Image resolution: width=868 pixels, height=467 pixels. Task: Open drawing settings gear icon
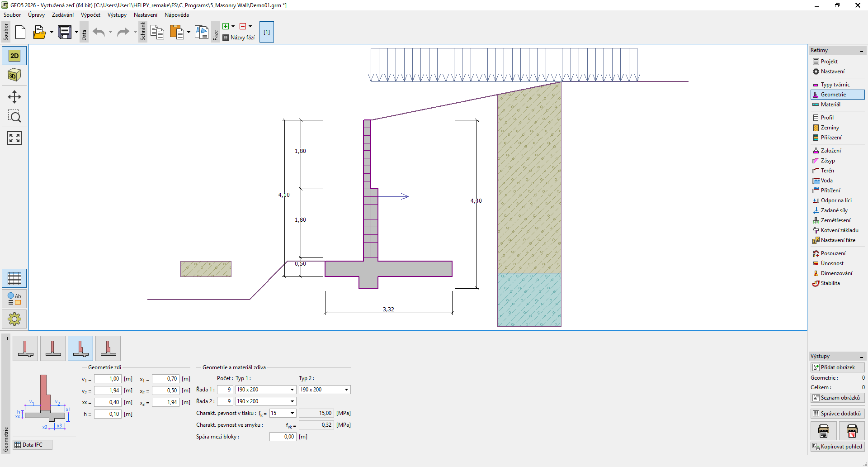pyautogui.click(x=14, y=319)
